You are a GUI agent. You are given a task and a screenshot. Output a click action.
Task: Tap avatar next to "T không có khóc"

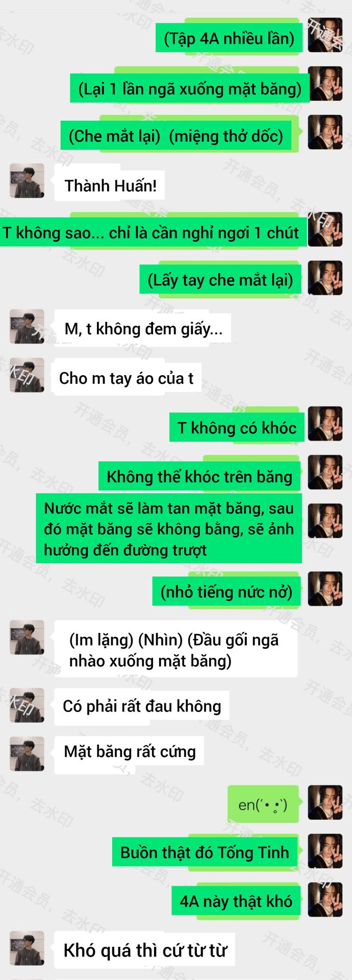coord(325,424)
